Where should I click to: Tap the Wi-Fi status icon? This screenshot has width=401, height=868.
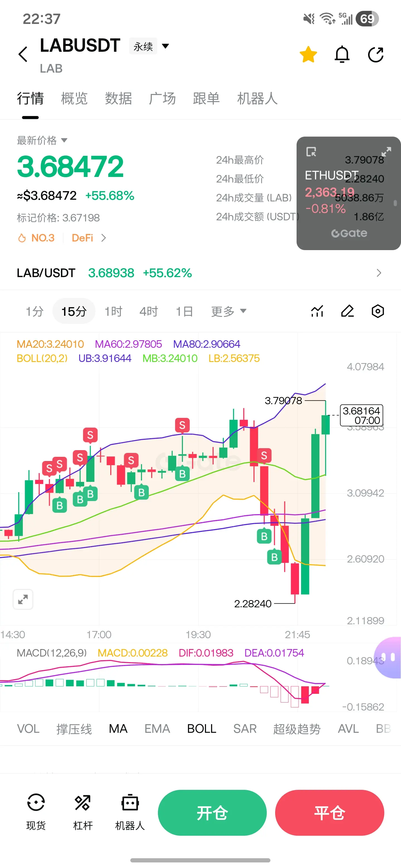click(x=327, y=19)
